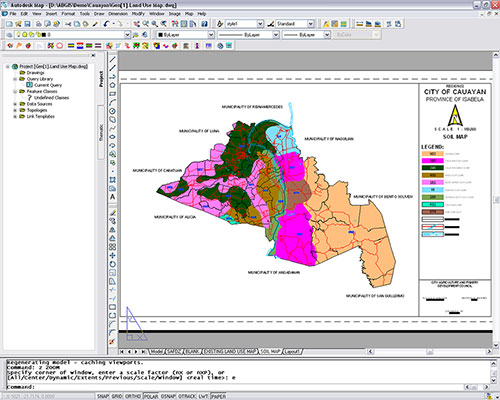
Task: Click the magenta swatch in the map legend
Action: coord(432,161)
